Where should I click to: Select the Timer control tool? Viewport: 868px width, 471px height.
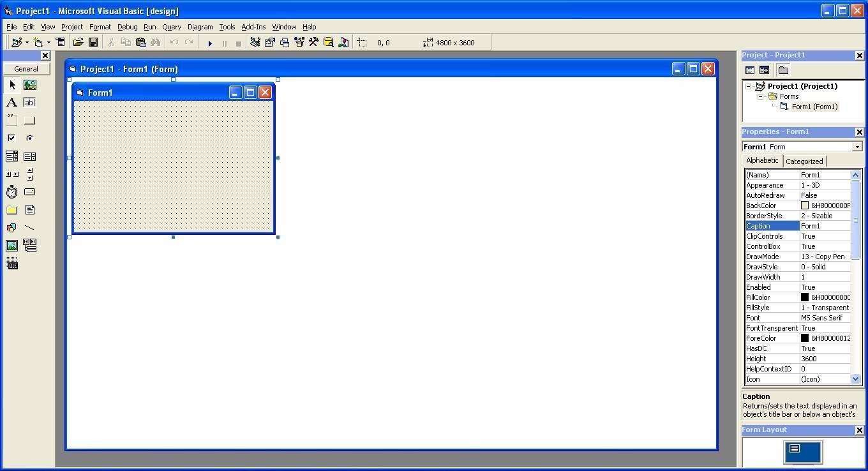click(x=12, y=192)
